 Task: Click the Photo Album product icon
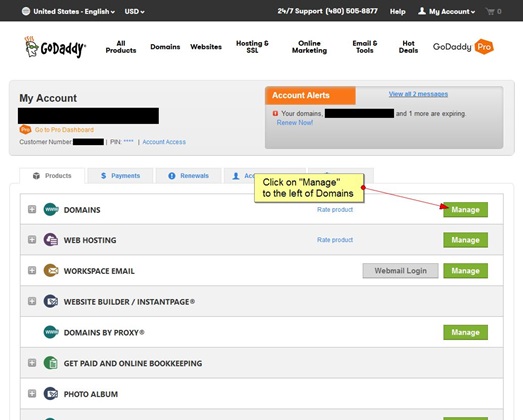pyautogui.click(x=51, y=394)
